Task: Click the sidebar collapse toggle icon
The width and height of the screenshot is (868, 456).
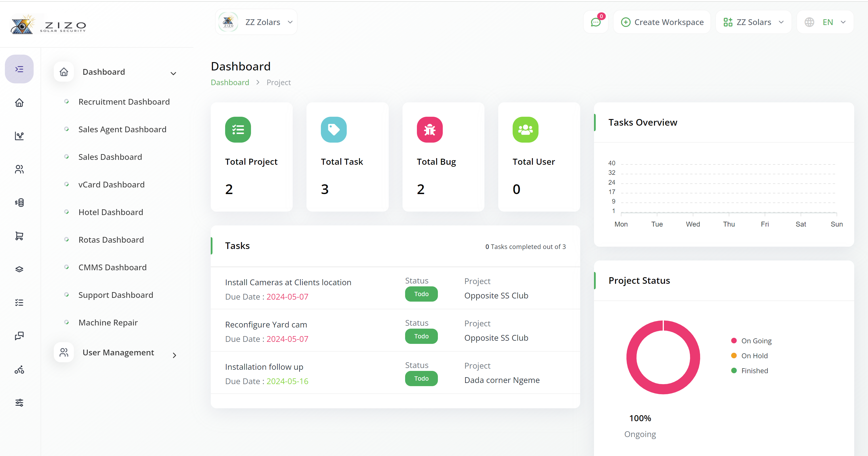Action: pyautogui.click(x=19, y=69)
